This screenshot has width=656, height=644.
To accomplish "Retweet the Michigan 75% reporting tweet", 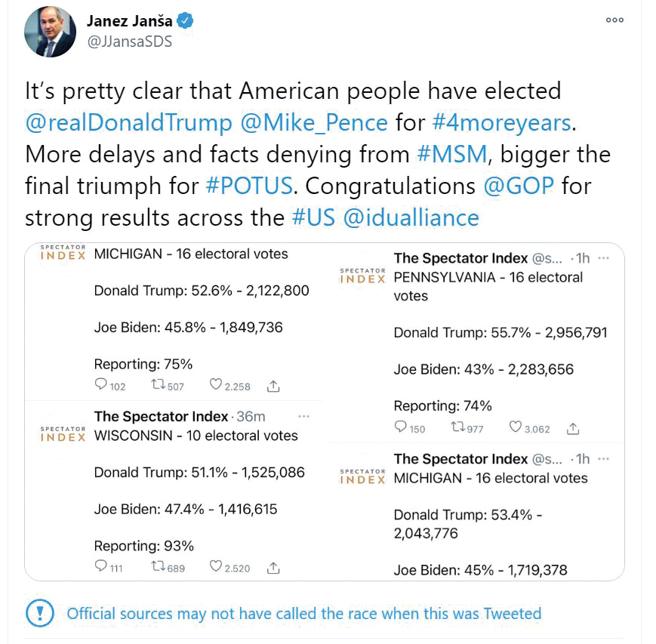I will [159, 385].
